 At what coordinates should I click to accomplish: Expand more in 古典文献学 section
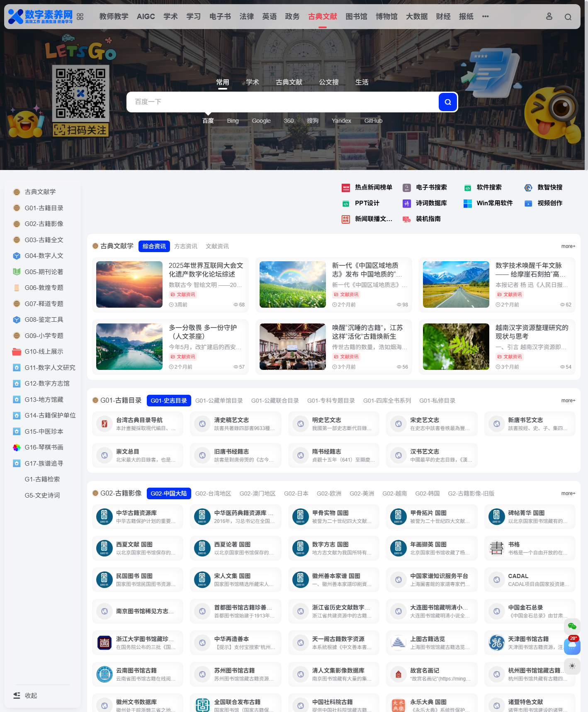(x=568, y=246)
